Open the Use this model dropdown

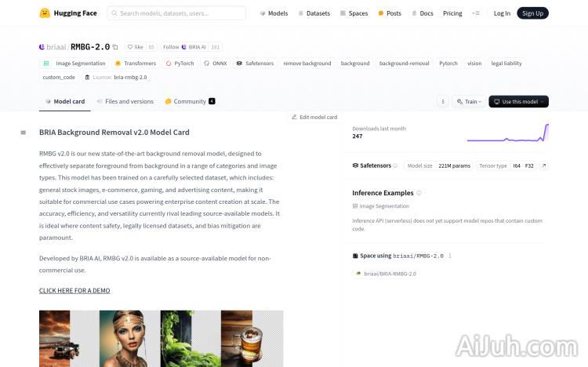click(518, 101)
